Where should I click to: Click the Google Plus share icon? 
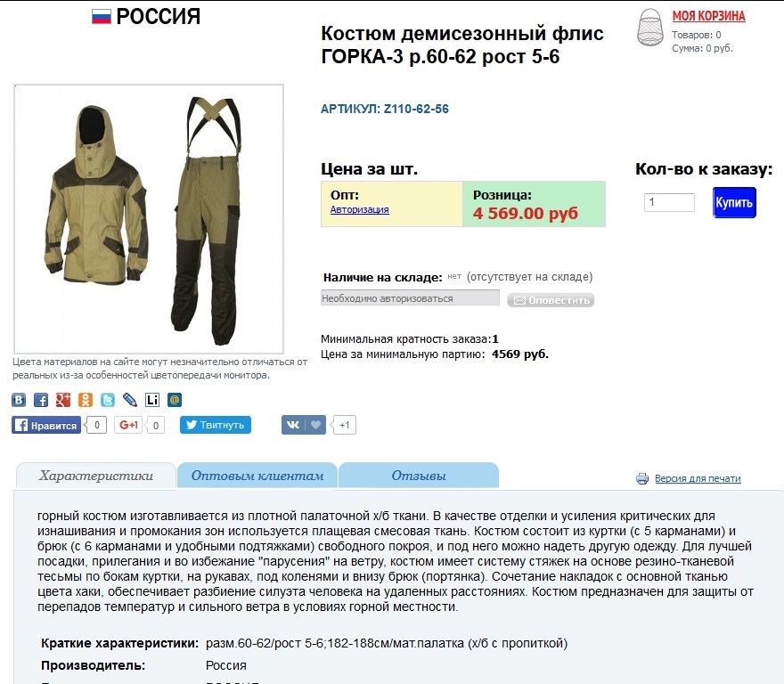pyautogui.click(x=63, y=400)
